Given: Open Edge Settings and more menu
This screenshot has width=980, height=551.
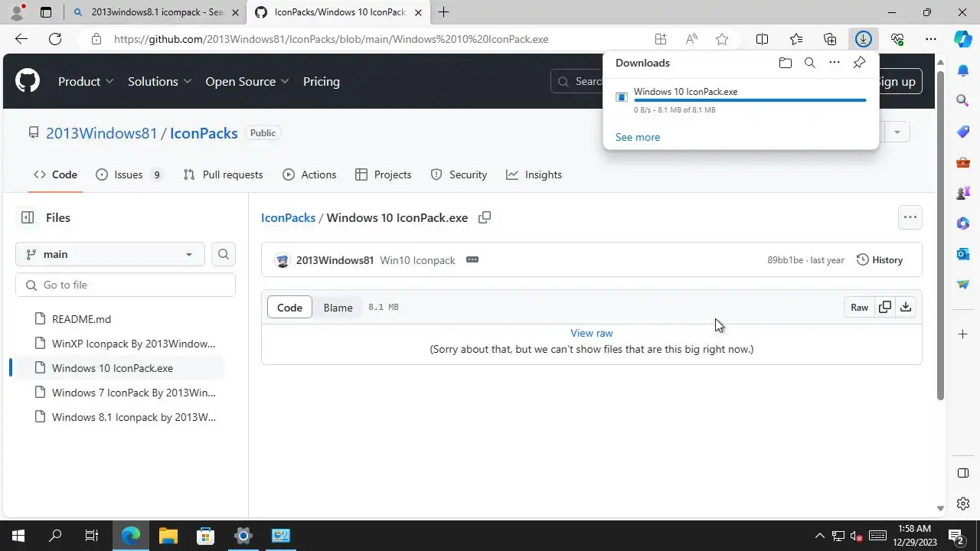Looking at the screenshot, I should pos(931,39).
